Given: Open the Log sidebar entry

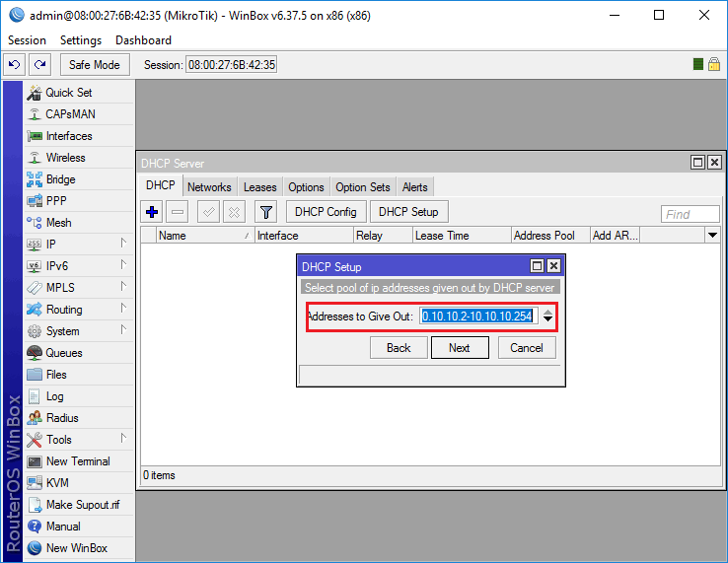Looking at the screenshot, I should (79, 396).
